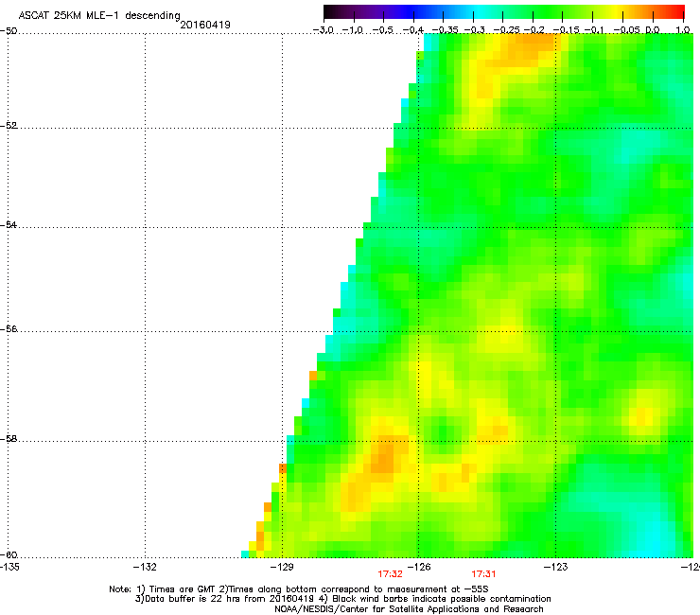Click the -129 longitude axis label
The height and width of the screenshot is (615, 700).
pyautogui.click(x=282, y=567)
